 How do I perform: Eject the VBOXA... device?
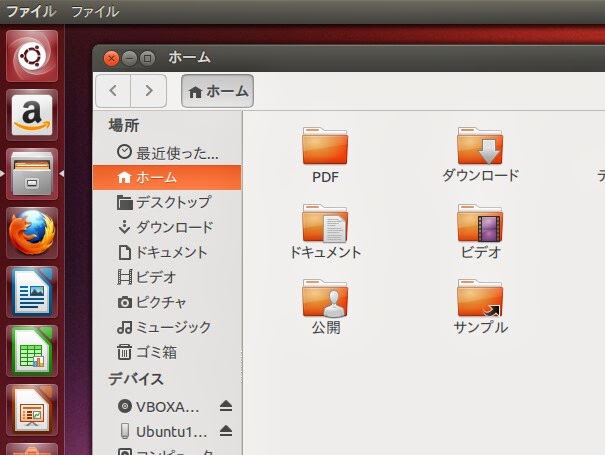point(226,406)
